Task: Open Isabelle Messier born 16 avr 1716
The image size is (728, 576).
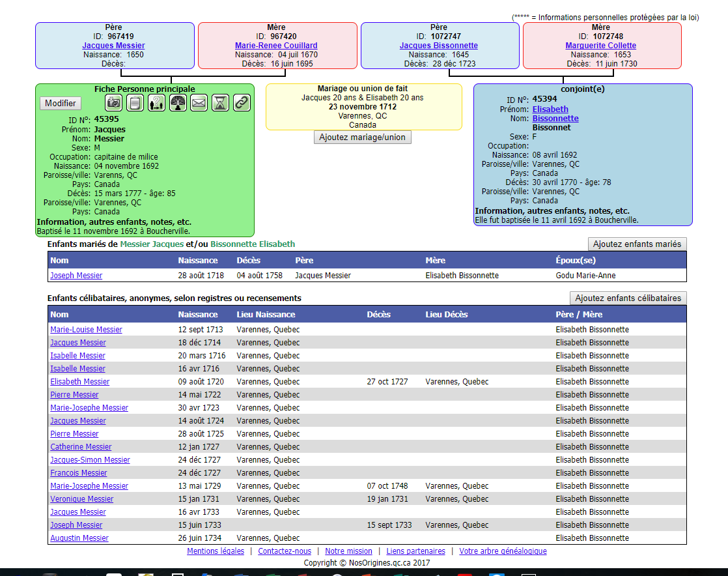Action: [77, 368]
